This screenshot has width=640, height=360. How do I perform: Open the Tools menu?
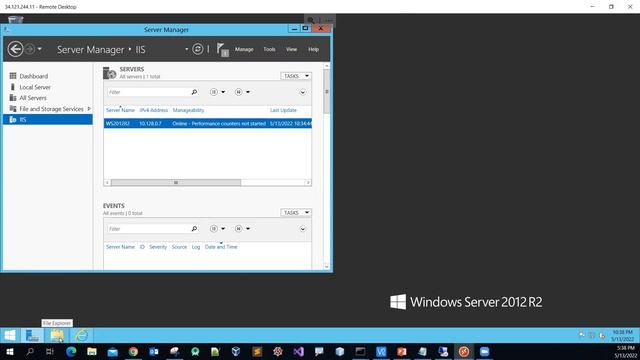(x=269, y=49)
